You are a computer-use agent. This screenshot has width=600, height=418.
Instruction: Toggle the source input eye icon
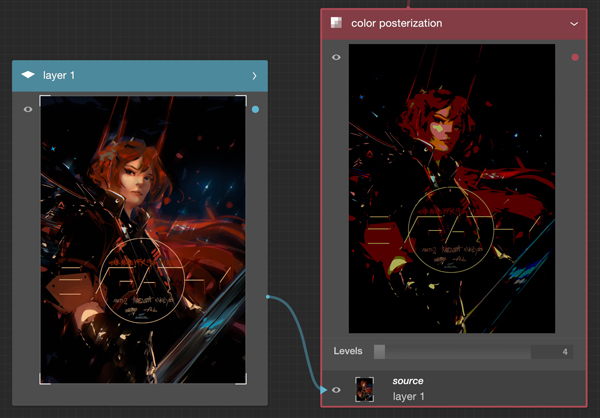point(336,390)
